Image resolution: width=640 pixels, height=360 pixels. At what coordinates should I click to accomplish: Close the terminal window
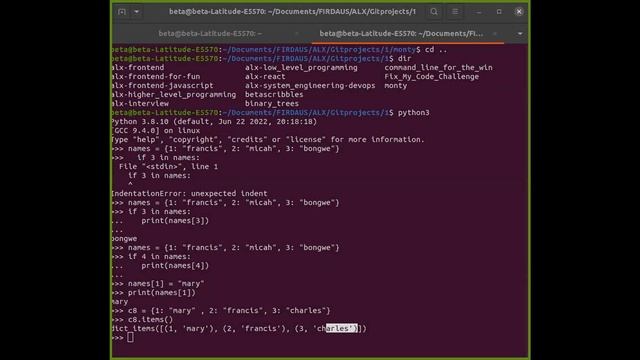point(519,12)
